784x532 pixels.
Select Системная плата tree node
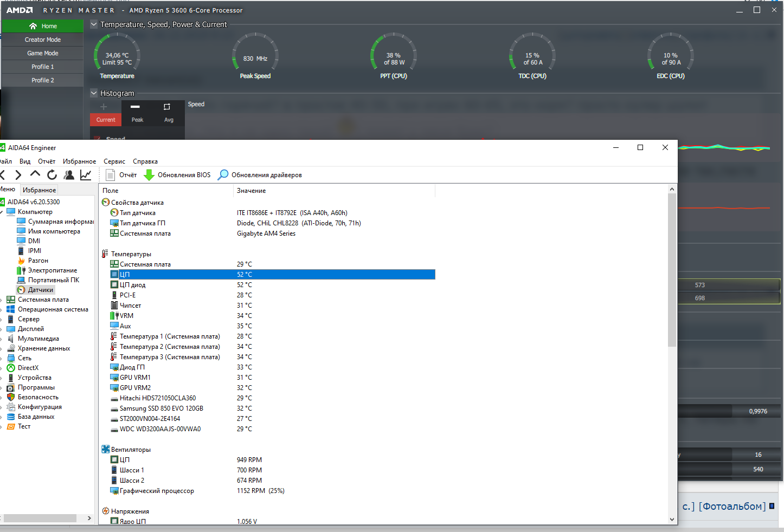(x=43, y=300)
